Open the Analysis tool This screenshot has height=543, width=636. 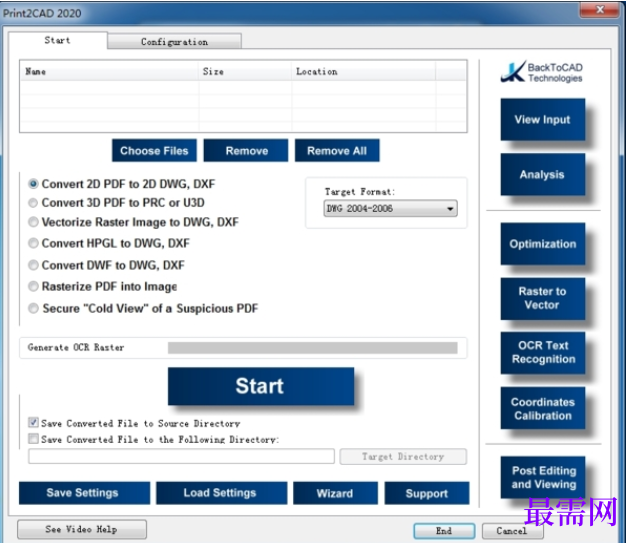tap(543, 174)
